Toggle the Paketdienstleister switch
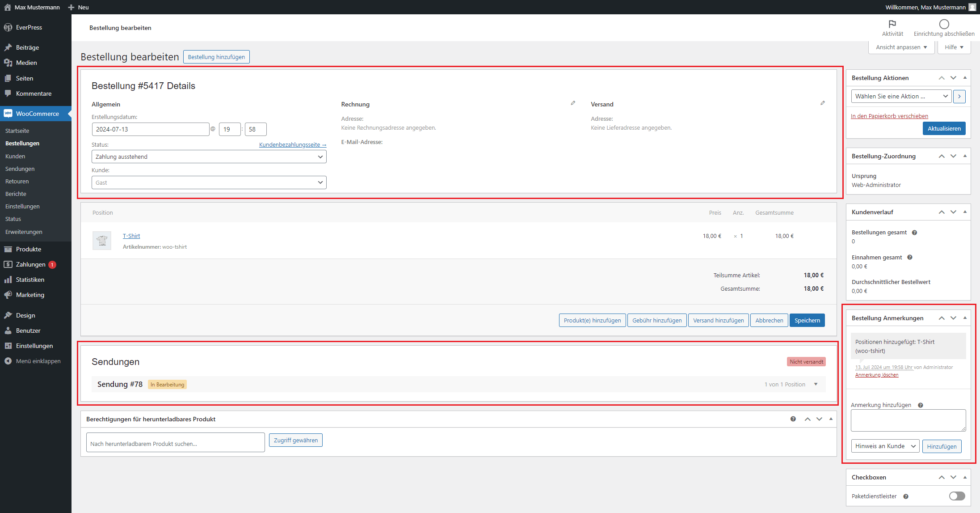This screenshot has width=980, height=513. [x=957, y=496]
